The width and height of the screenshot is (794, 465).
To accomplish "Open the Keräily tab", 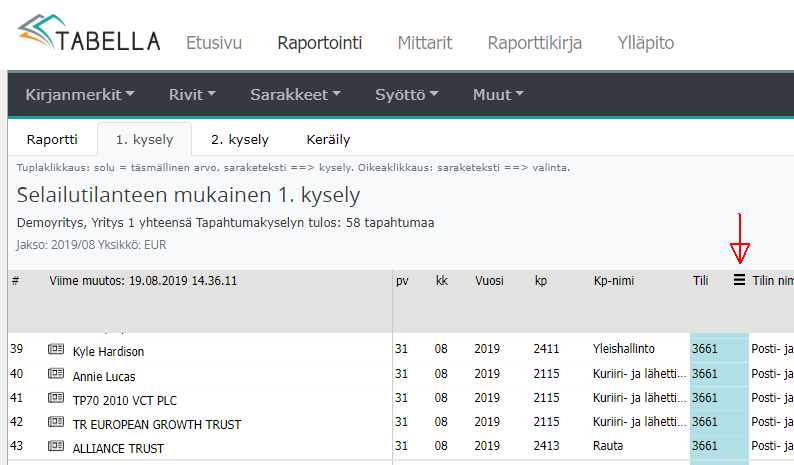I will pos(326,140).
